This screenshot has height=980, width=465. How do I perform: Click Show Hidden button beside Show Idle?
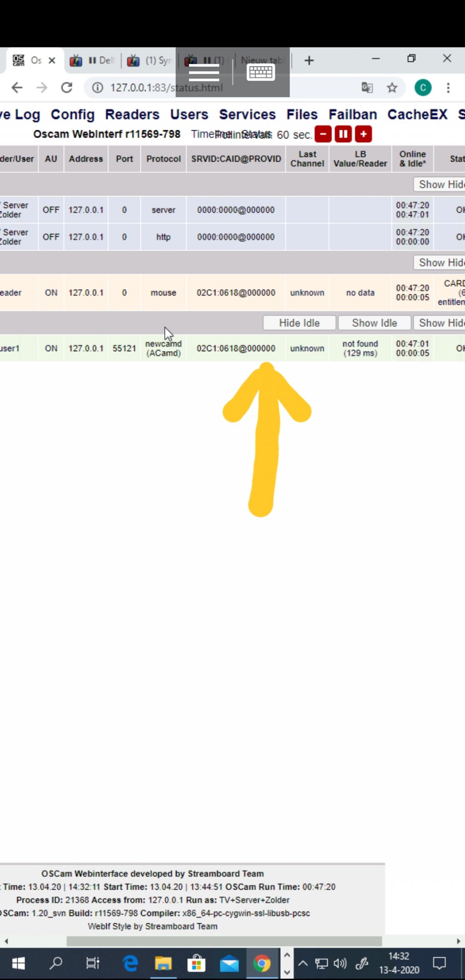pyautogui.click(x=439, y=323)
